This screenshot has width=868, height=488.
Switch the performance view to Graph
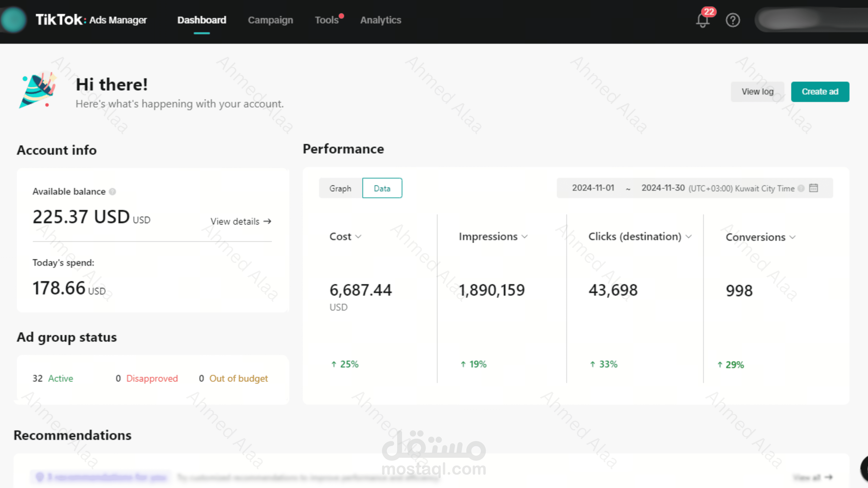click(x=340, y=188)
